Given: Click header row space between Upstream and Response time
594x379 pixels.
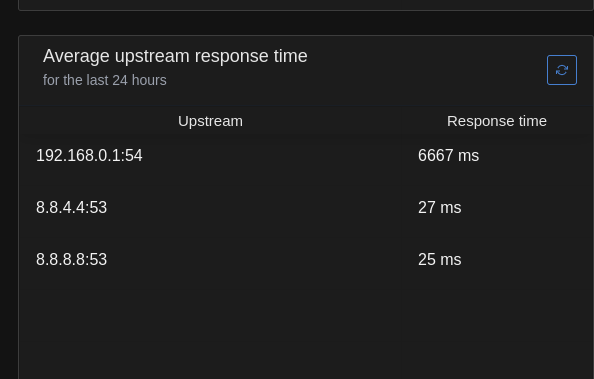Looking at the screenshot, I should click(345, 121).
